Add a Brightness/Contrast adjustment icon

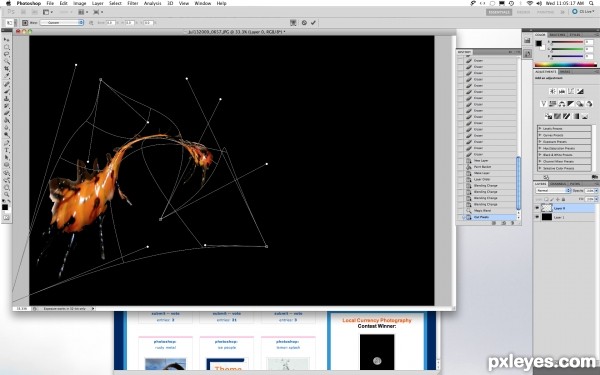click(552, 91)
